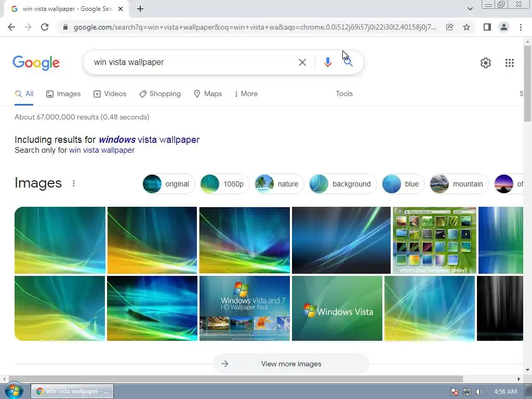Open the Windows Start orb
Screen dimensions: 532x399
(14, 391)
